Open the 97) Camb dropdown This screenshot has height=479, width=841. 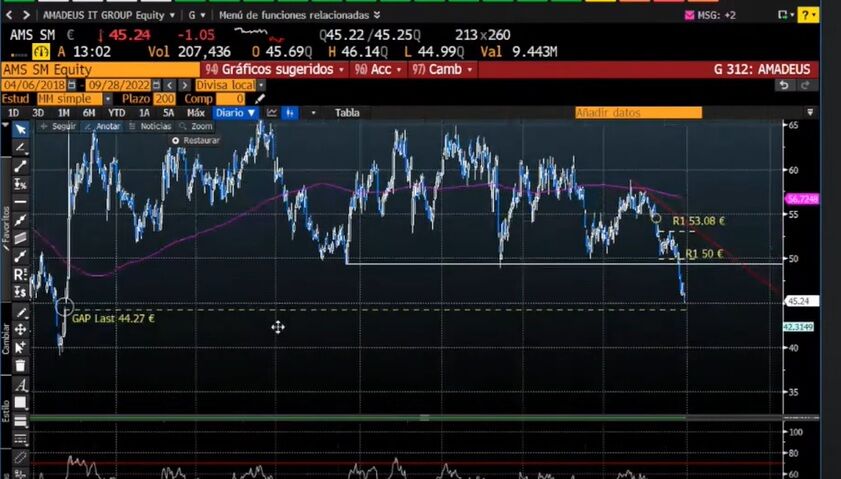(442, 70)
